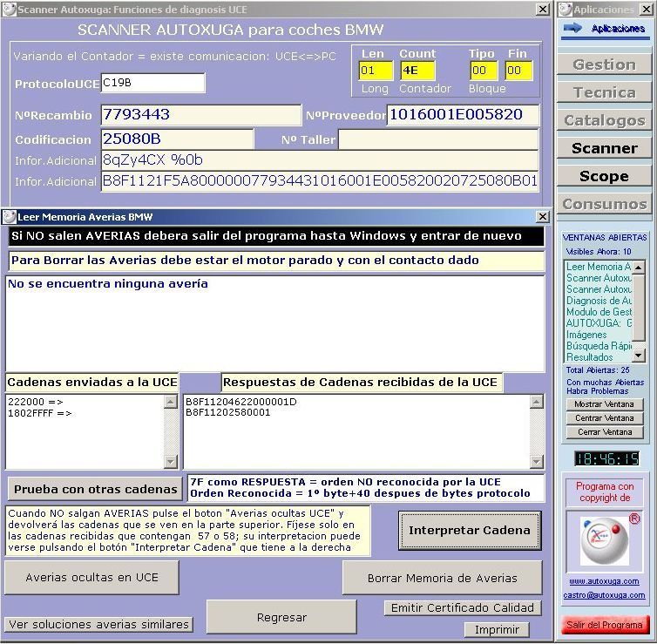Viewport: 657px width, 644px height.
Task: Select AUTOXUGA: entry in windows list
Action: tap(599, 323)
